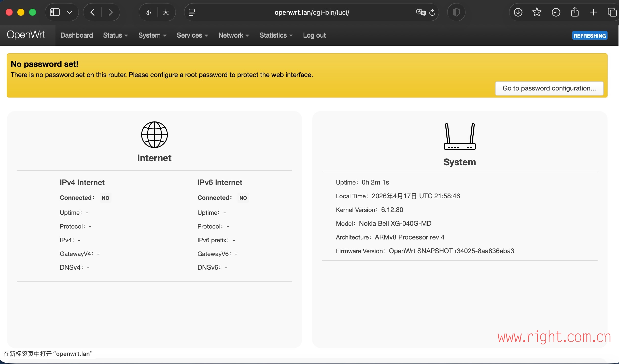Show the tab overview icon
This screenshot has height=364, width=619.
(x=612, y=12)
